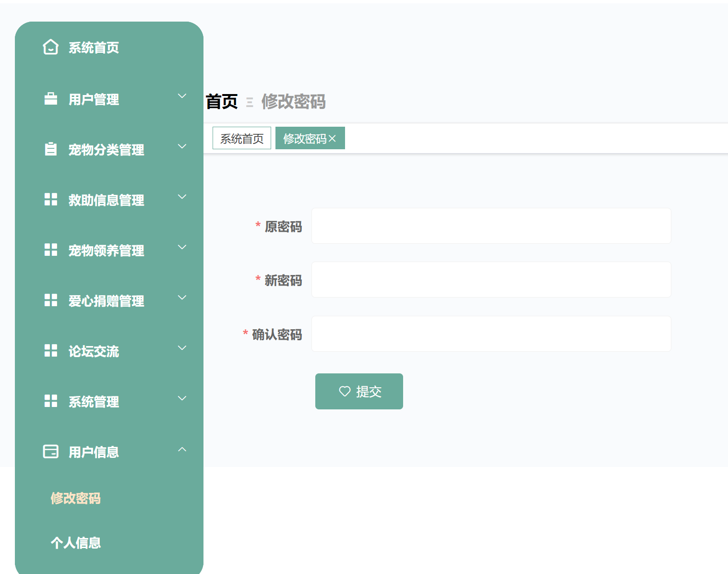This screenshot has width=728, height=574.
Task: Open the 个人信息 page
Action: point(75,542)
